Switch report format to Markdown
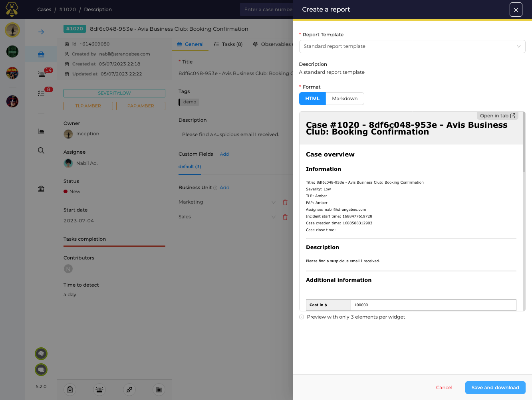 tap(345, 99)
